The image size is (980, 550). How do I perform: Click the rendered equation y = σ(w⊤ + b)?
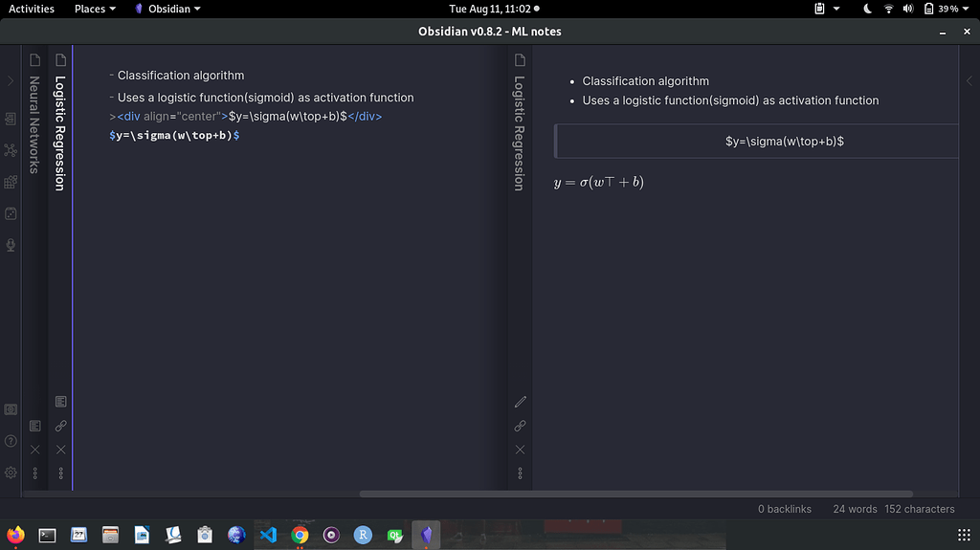click(599, 182)
